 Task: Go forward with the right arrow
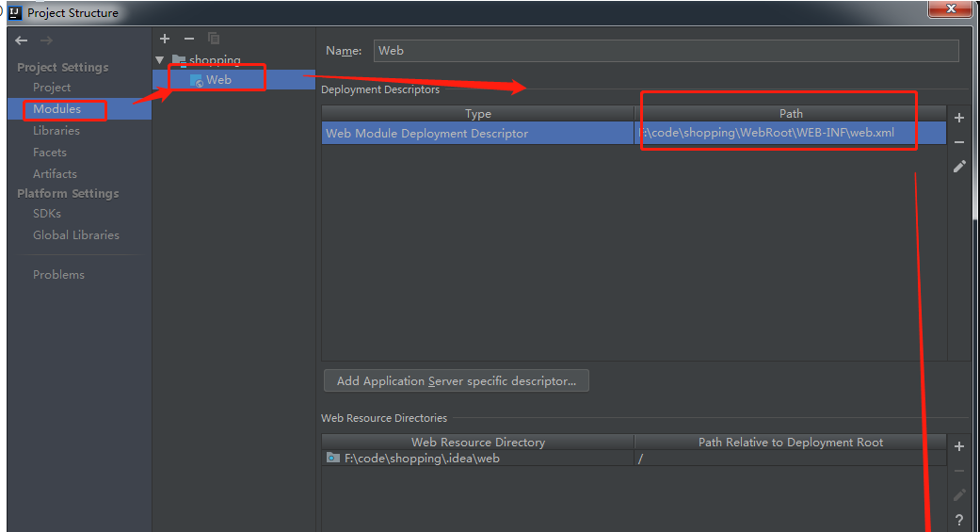click(46, 40)
